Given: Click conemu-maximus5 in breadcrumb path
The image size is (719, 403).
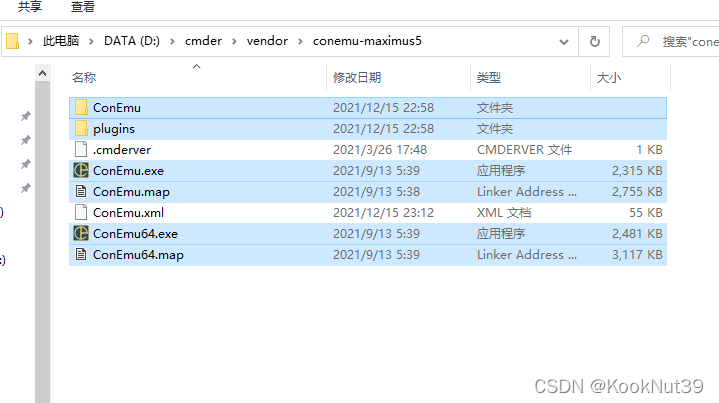Looking at the screenshot, I should [x=367, y=41].
